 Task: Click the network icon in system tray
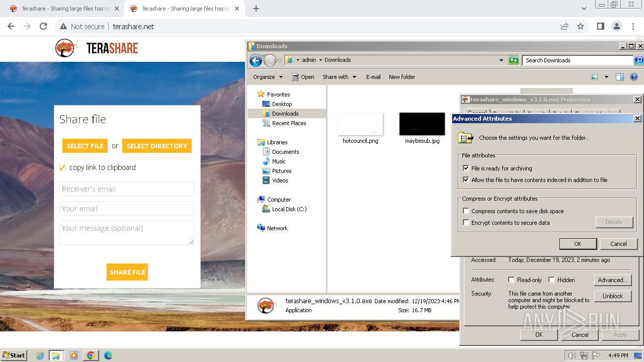(x=584, y=355)
